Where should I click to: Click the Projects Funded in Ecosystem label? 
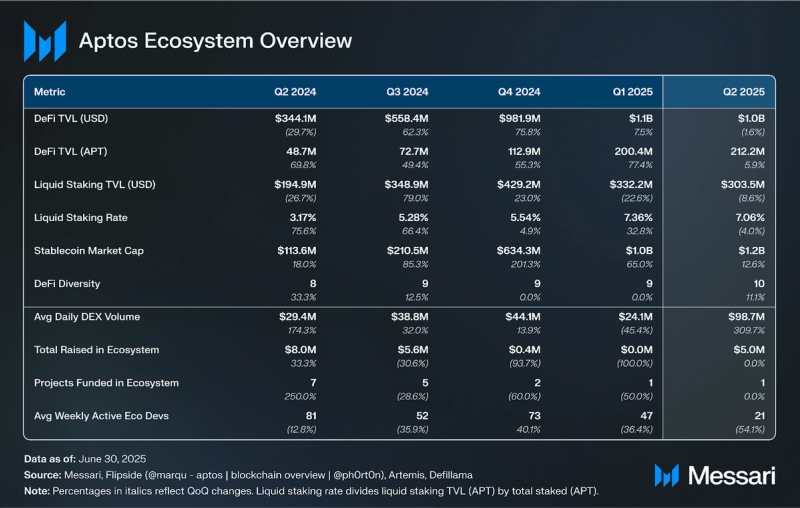tap(105, 383)
